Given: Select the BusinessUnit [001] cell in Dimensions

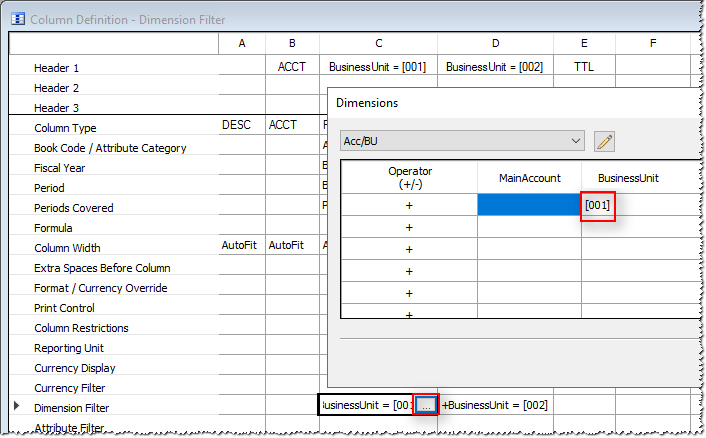Looking at the screenshot, I should click(598, 205).
